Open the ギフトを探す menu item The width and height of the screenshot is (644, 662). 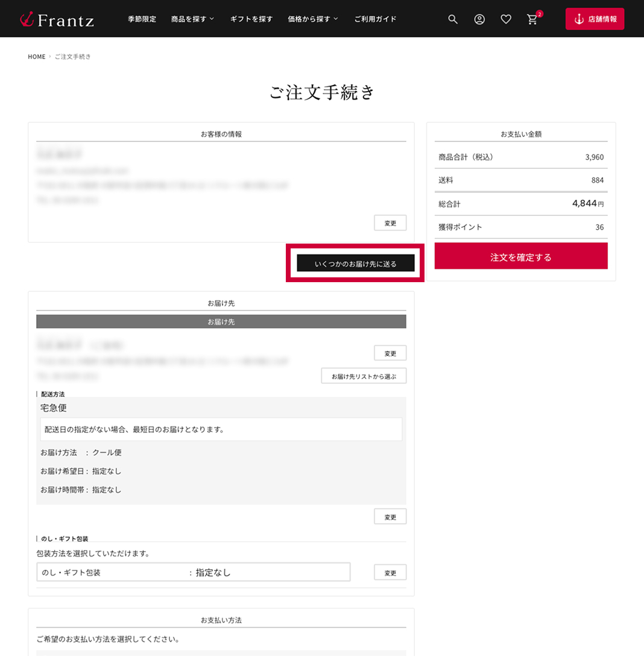click(x=251, y=19)
